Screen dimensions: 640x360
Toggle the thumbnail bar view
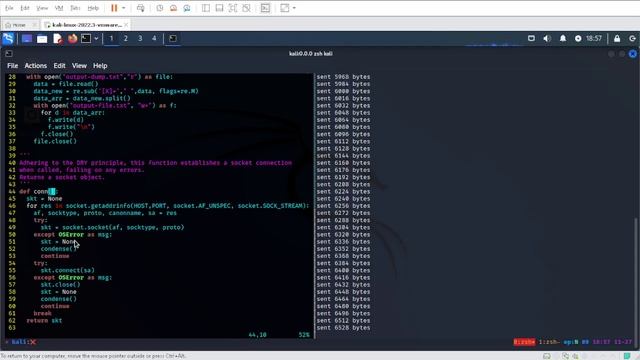click(219, 8)
